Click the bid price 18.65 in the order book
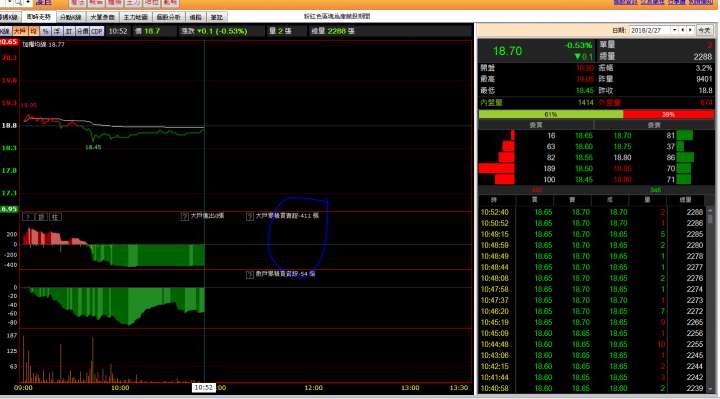The image size is (720, 399). point(584,135)
